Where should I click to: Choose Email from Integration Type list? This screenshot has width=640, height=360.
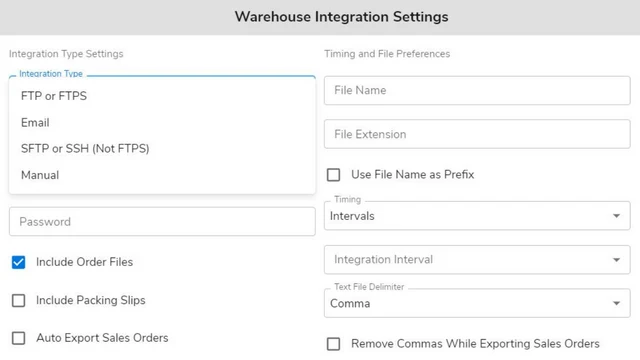point(162,122)
